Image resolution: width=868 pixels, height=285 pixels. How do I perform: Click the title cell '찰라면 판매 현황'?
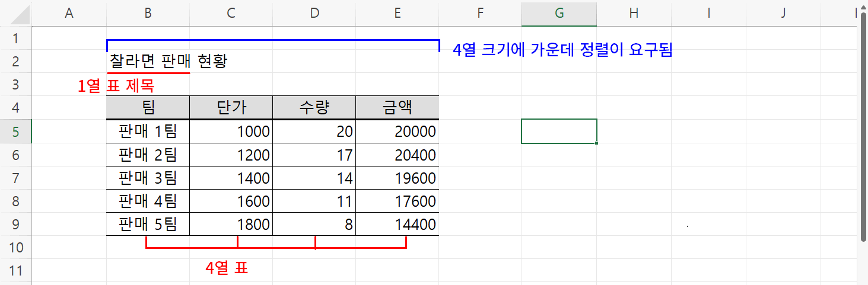(x=148, y=61)
